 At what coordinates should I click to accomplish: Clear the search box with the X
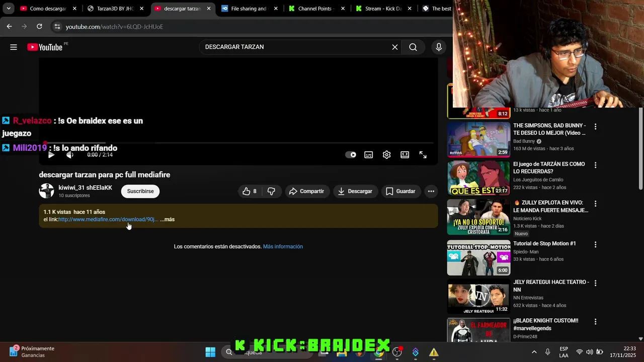coord(395,47)
